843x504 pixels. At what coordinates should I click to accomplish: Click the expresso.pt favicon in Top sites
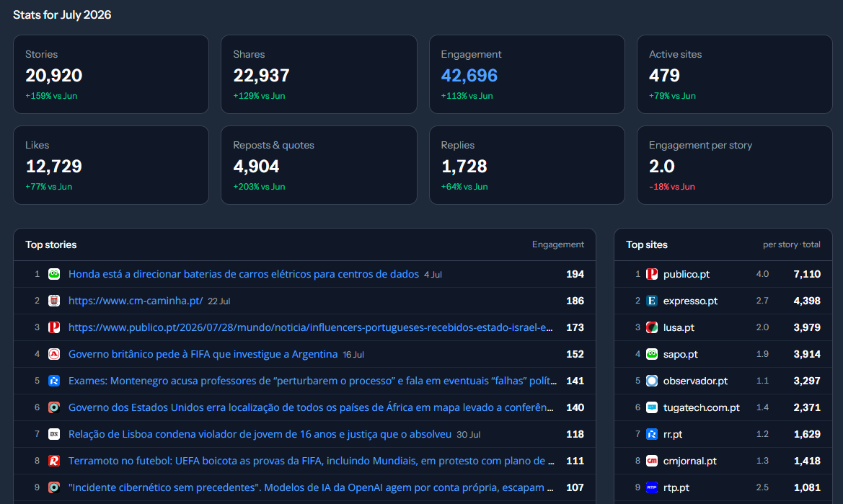[x=652, y=301]
